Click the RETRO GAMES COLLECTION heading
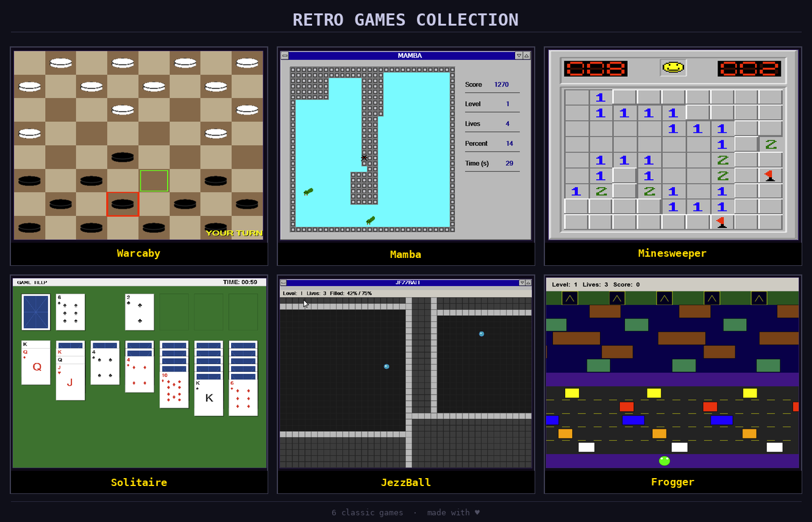Viewport: 812px width, 522px height. [406, 20]
